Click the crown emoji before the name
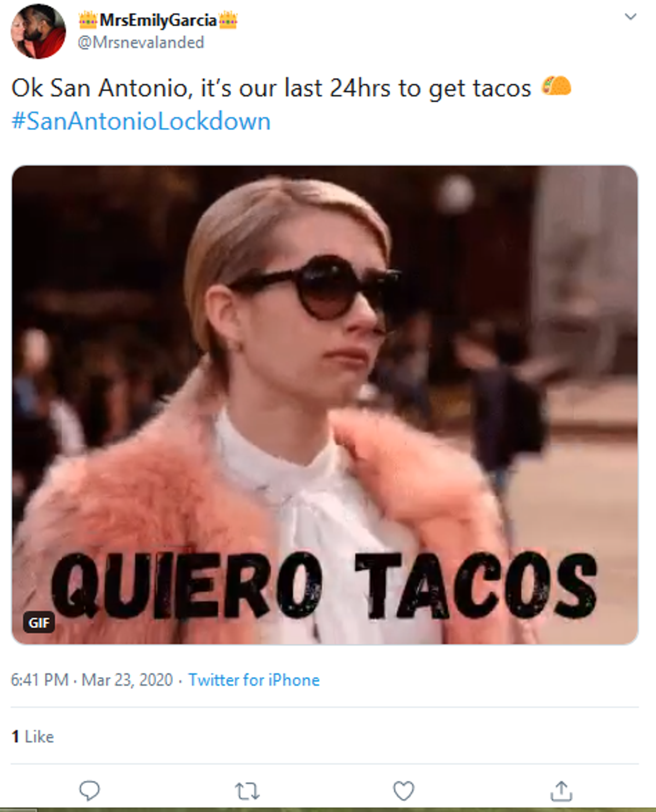 [x=87, y=21]
